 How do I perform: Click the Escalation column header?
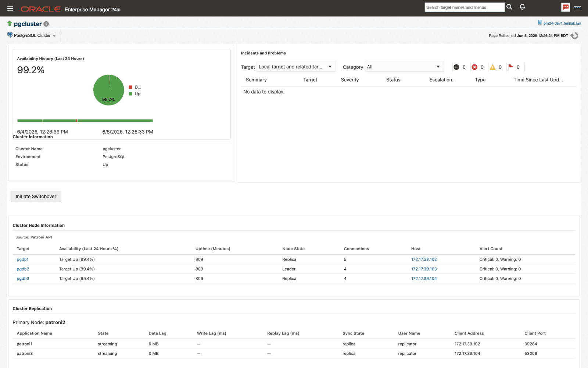point(442,80)
